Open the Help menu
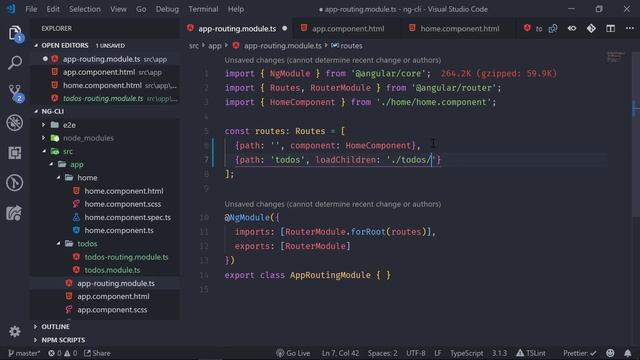The height and width of the screenshot is (360, 640). click(236, 9)
